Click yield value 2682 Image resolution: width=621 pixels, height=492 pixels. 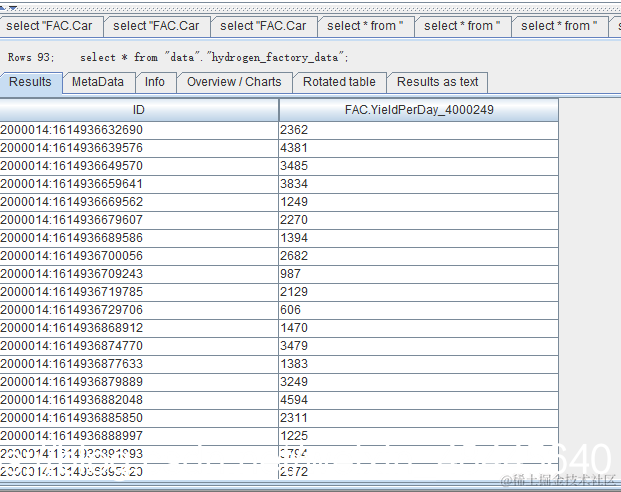coord(419,256)
